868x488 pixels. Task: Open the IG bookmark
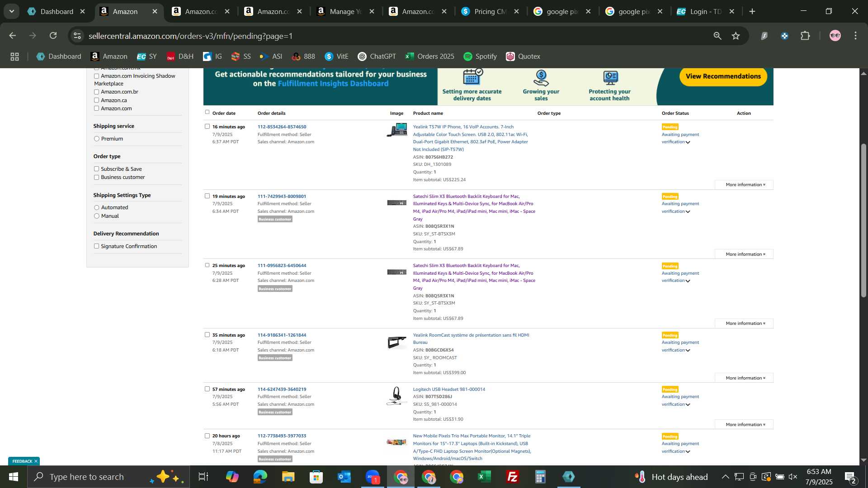coord(212,56)
